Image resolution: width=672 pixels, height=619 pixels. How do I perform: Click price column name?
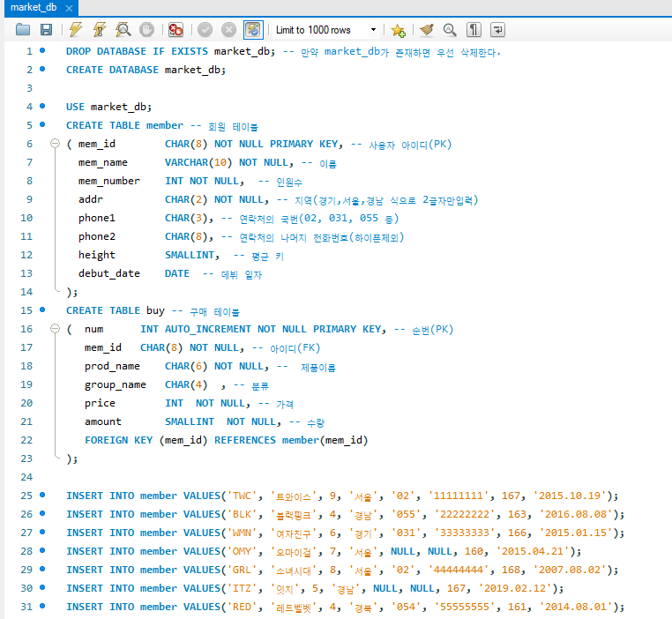pyautogui.click(x=100, y=403)
